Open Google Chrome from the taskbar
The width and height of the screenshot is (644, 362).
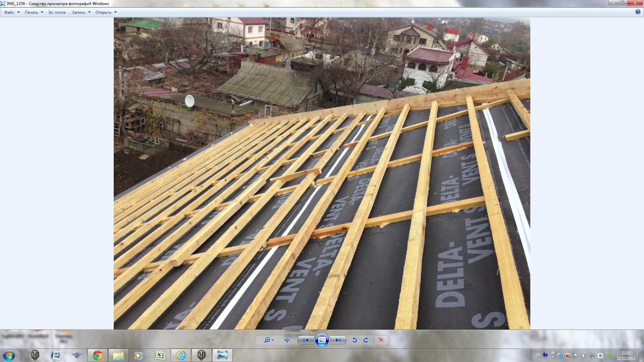click(98, 355)
